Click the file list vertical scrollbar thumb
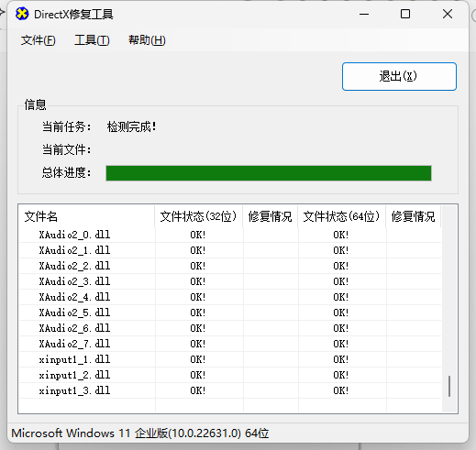This screenshot has width=476, height=450. point(449,387)
